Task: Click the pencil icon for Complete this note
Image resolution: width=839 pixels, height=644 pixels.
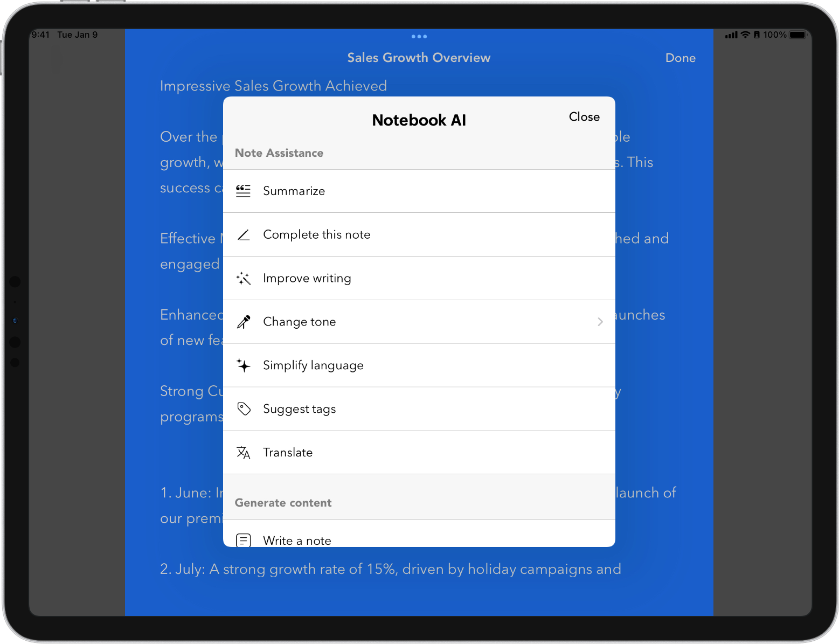Action: pyautogui.click(x=244, y=235)
